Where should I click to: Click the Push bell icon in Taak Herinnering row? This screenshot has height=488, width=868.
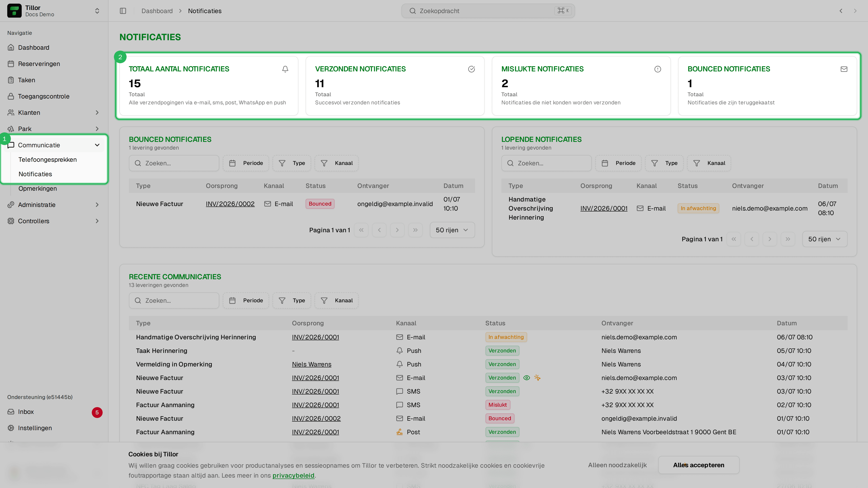[400, 351]
